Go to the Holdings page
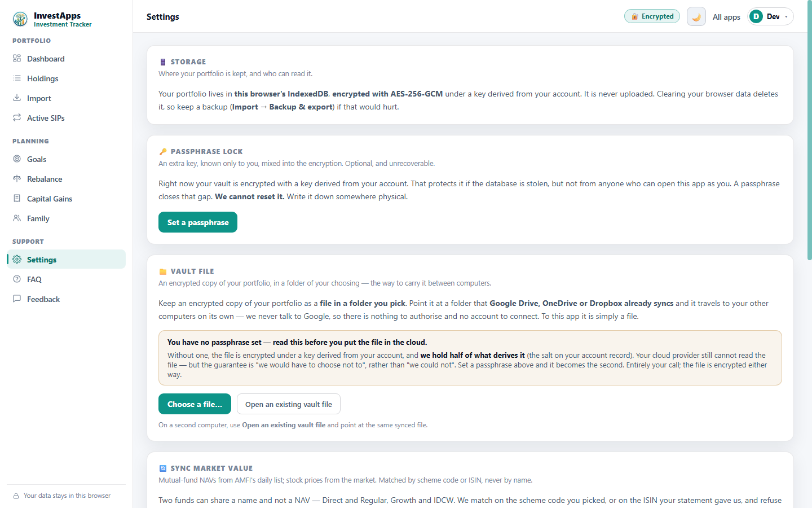 coord(66,78)
